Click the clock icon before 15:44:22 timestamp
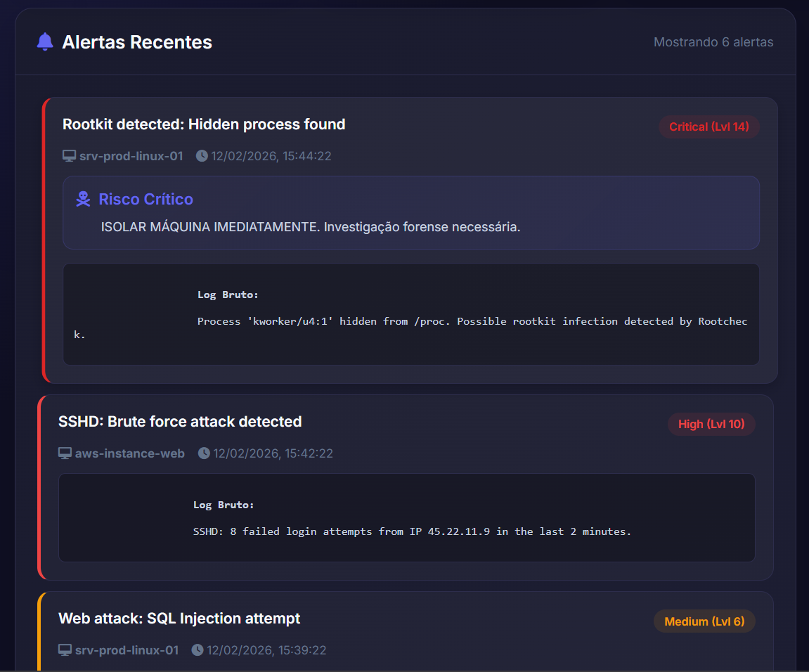This screenshot has height=672, width=809. [x=202, y=156]
